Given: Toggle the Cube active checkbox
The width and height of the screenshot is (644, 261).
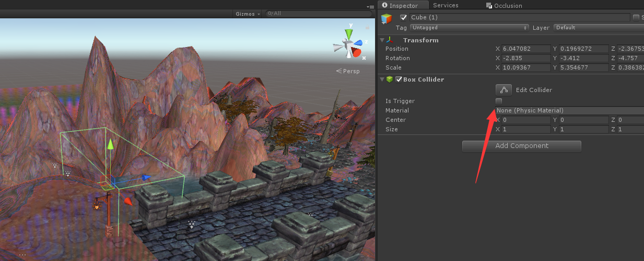Looking at the screenshot, I should click(x=403, y=17).
